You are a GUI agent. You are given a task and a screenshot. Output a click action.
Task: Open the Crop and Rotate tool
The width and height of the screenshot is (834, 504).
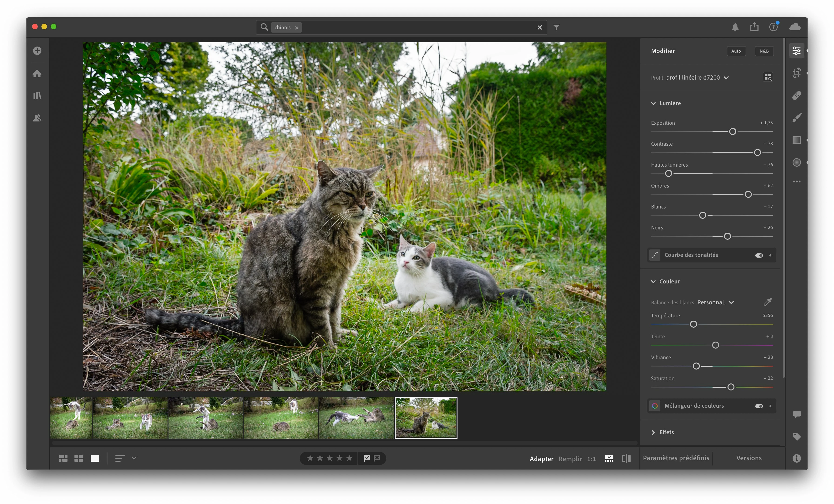point(797,73)
